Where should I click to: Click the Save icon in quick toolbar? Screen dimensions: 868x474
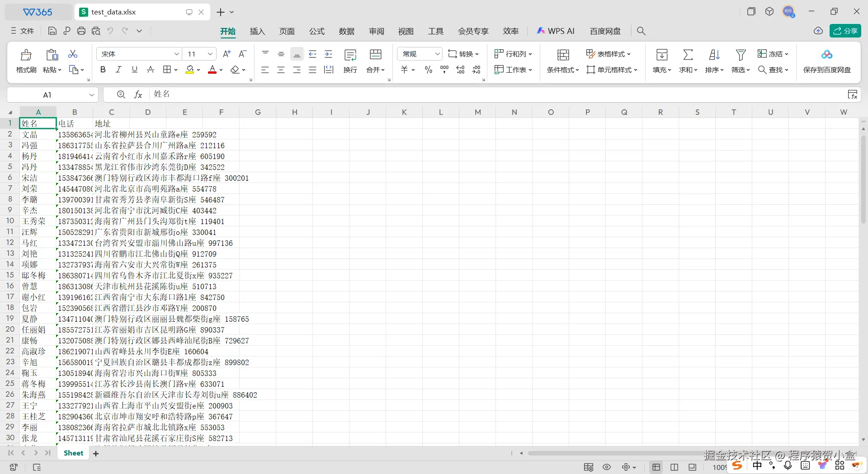point(52,31)
